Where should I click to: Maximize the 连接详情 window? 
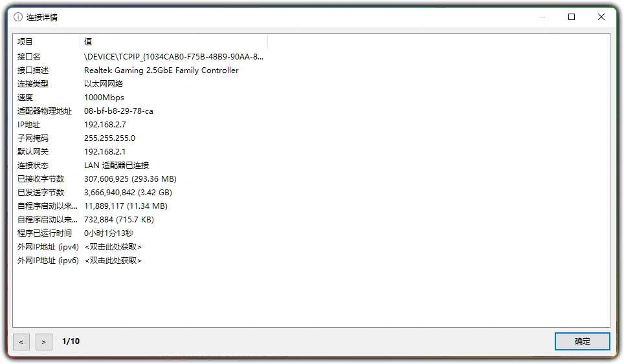572,17
